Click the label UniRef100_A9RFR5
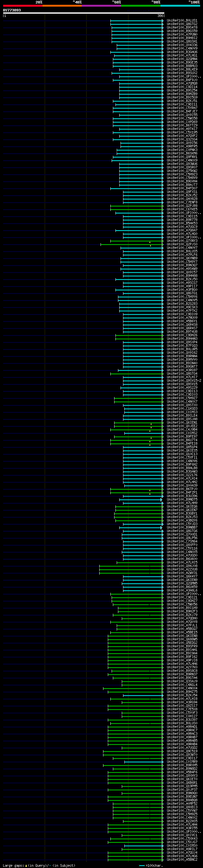This screenshot has height=868, width=203. (182, 146)
